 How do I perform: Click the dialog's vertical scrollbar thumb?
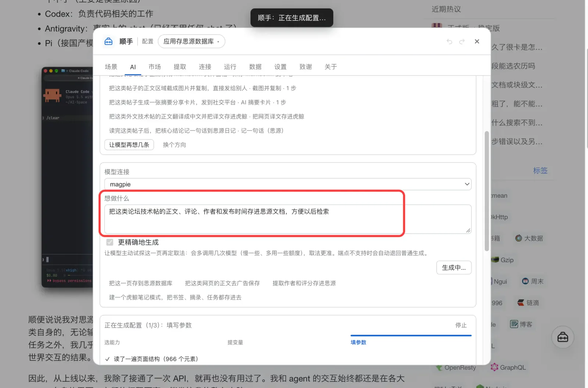[487, 191]
